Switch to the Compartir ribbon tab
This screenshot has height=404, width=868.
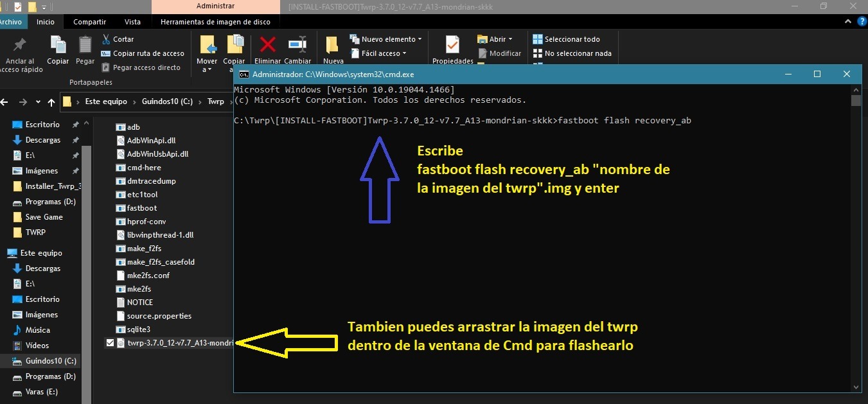pos(89,22)
